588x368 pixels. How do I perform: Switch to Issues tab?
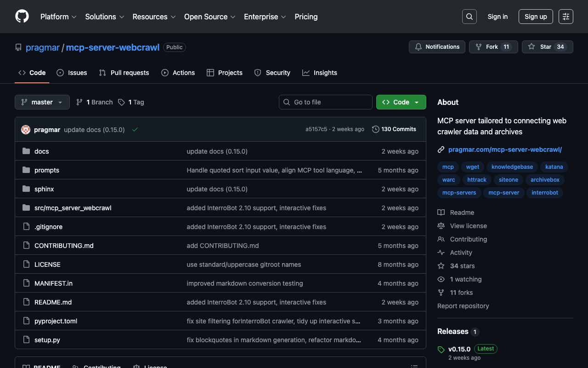click(72, 73)
